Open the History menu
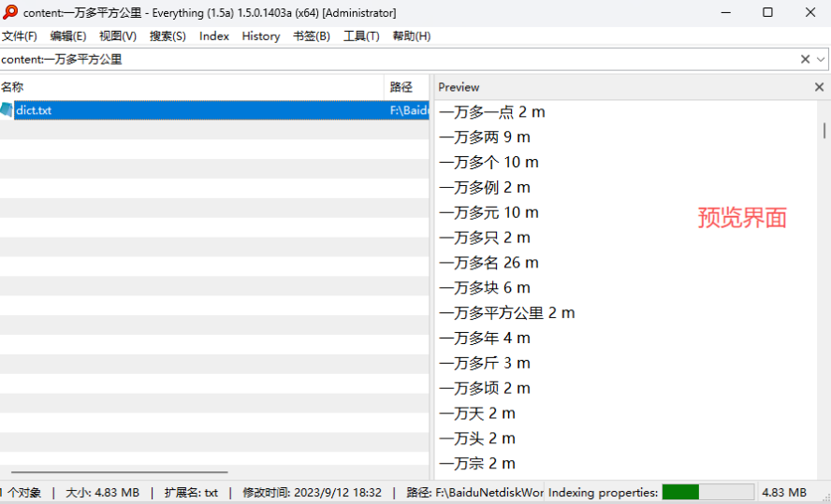This screenshot has width=831, height=504. coord(261,36)
